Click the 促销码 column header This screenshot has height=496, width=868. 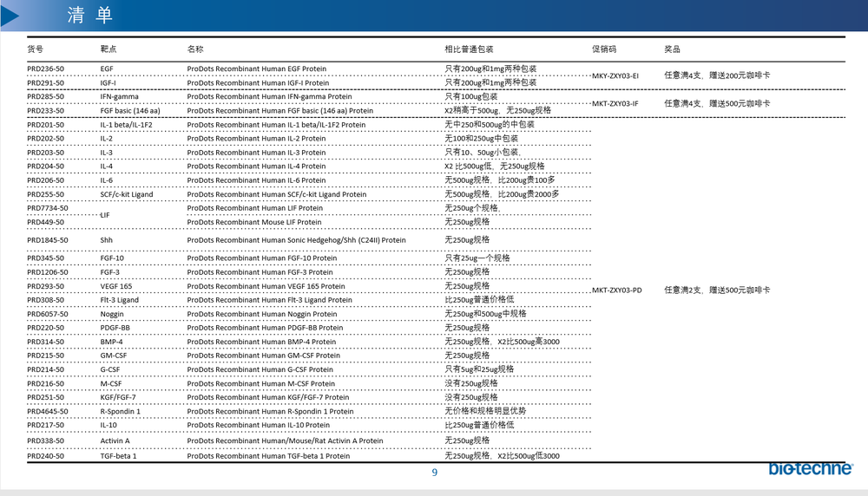click(604, 49)
